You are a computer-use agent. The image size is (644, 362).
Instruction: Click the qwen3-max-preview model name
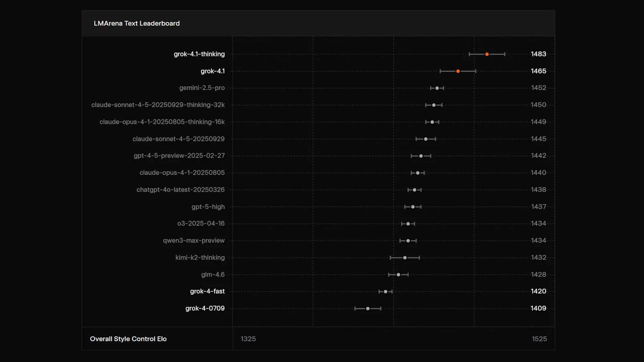coord(194,241)
